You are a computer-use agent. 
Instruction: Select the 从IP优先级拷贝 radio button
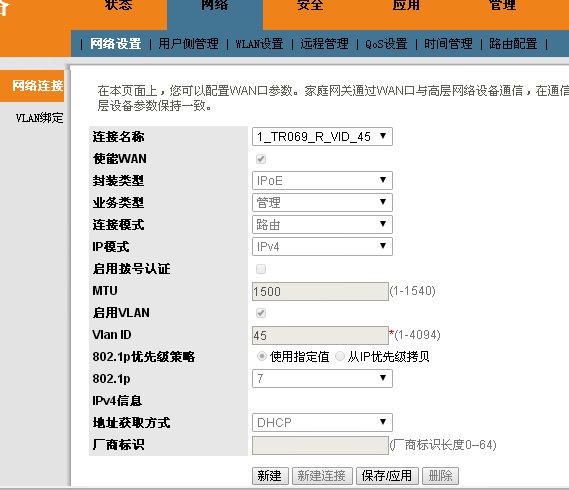click(x=340, y=356)
